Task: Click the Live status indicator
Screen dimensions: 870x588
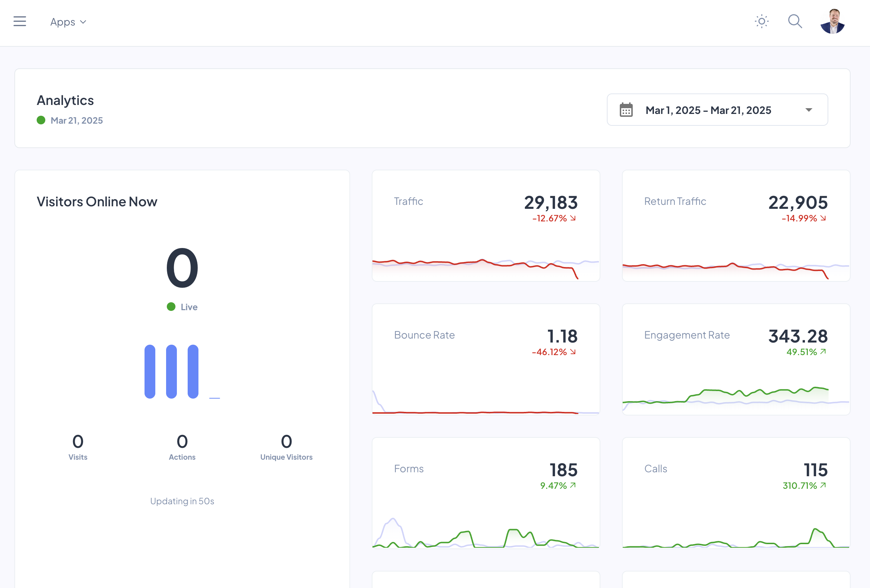Action: tap(182, 307)
